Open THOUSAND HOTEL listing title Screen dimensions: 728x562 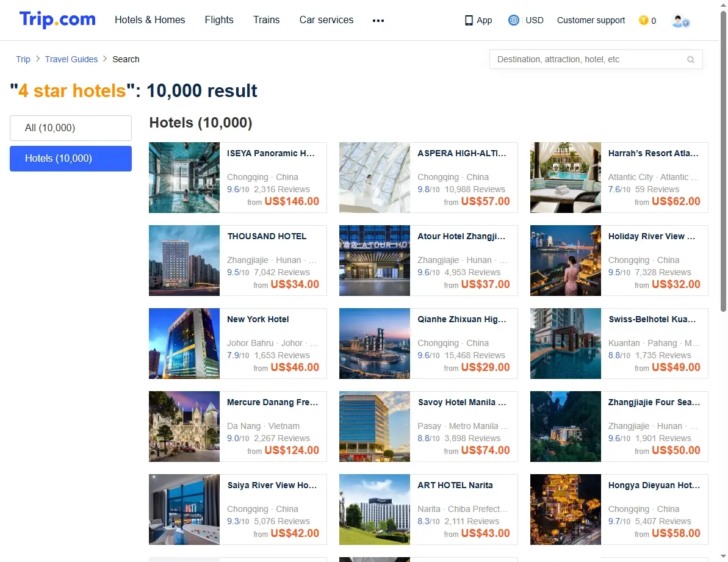[267, 236]
